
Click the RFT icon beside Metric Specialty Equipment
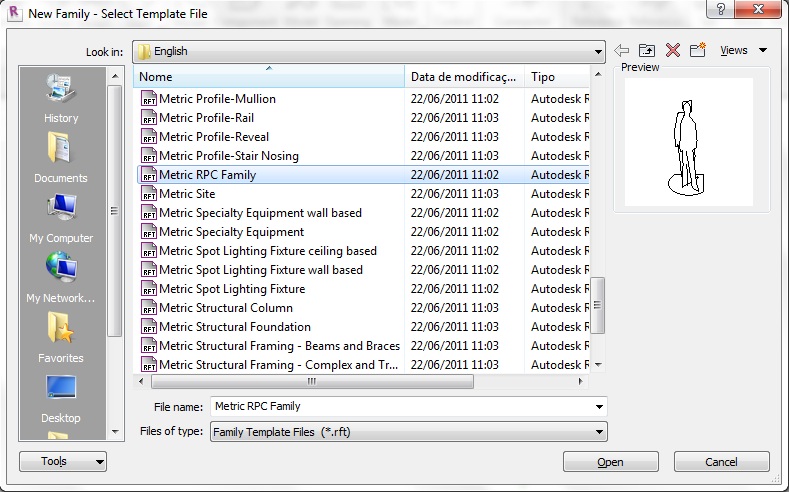tap(148, 232)
